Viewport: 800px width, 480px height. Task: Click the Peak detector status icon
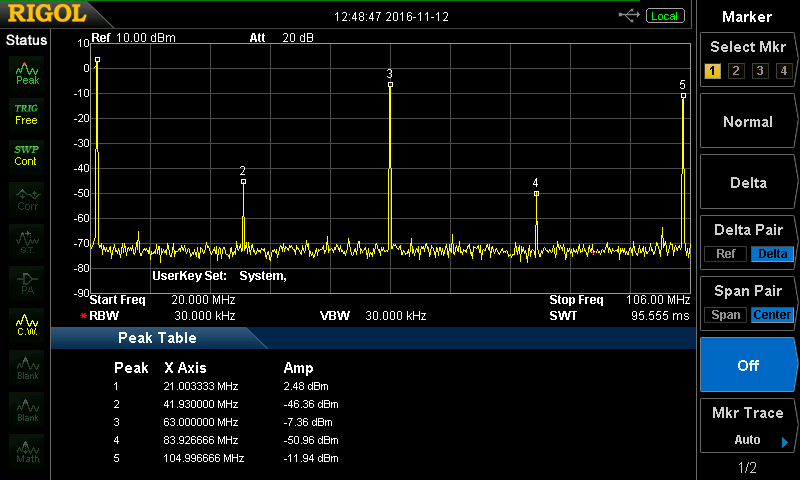point(26,72)
